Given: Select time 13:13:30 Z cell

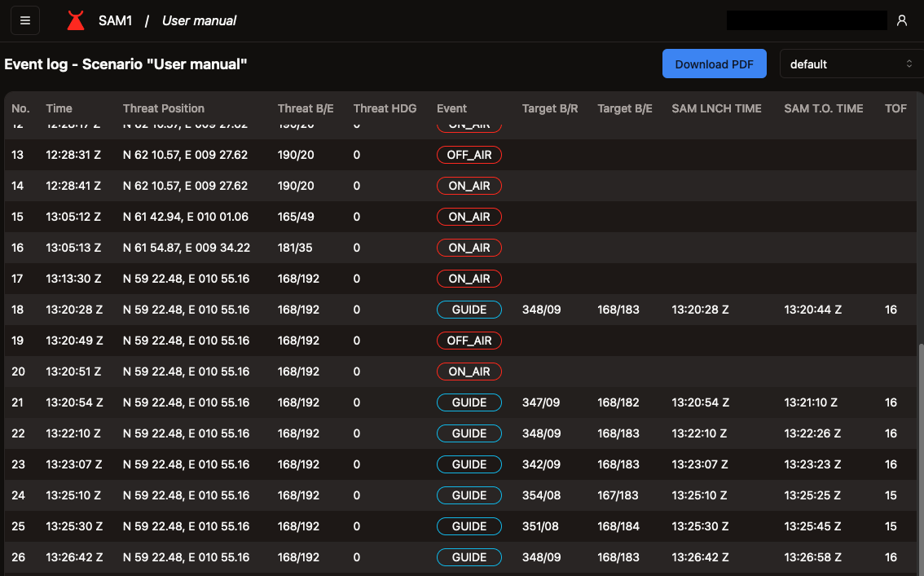Looking at the screenshot, I should point(73,279).
